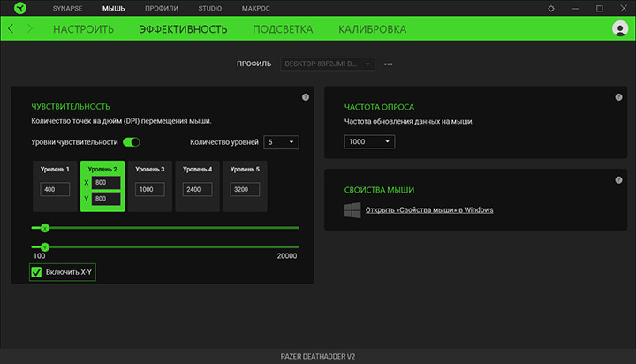
Task: Click the Уровень 4 DPI field 2400
Action: click(x=197, y=189)
